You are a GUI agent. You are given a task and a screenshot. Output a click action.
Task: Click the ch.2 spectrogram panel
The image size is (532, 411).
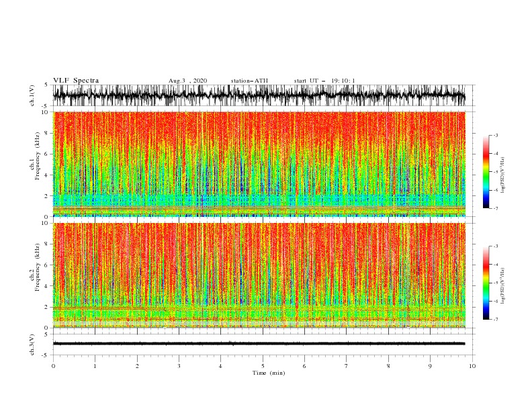259,275
